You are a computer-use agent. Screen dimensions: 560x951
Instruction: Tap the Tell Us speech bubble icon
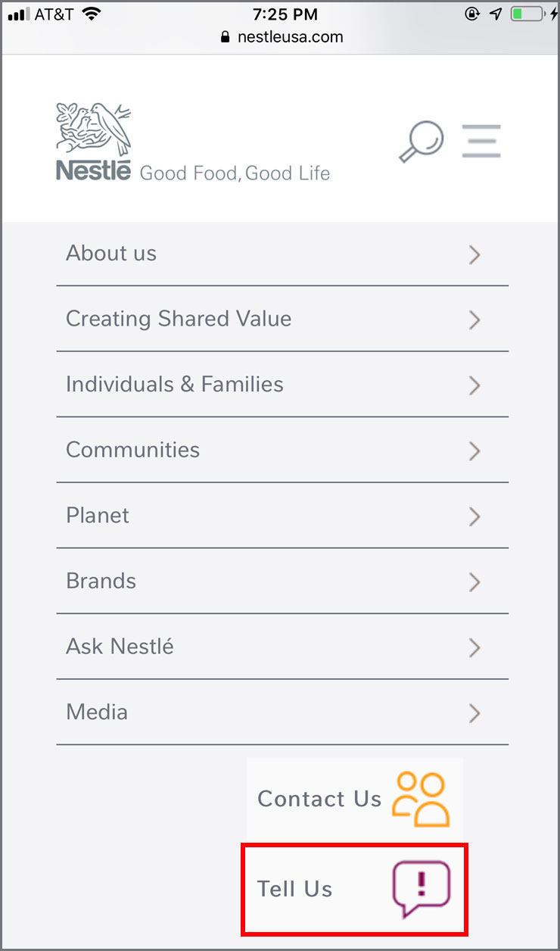click(x=421, y=889)
